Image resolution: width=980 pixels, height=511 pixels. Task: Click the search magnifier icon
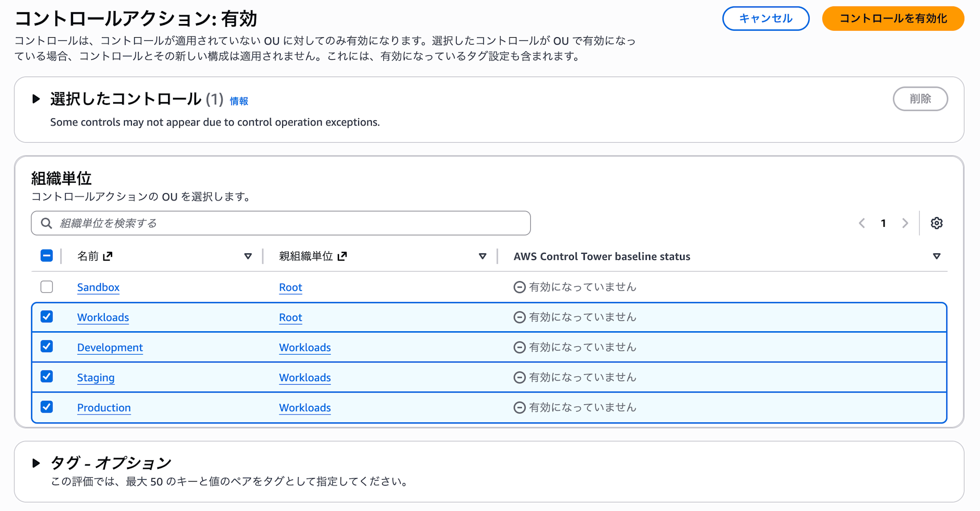coord(47,223)
